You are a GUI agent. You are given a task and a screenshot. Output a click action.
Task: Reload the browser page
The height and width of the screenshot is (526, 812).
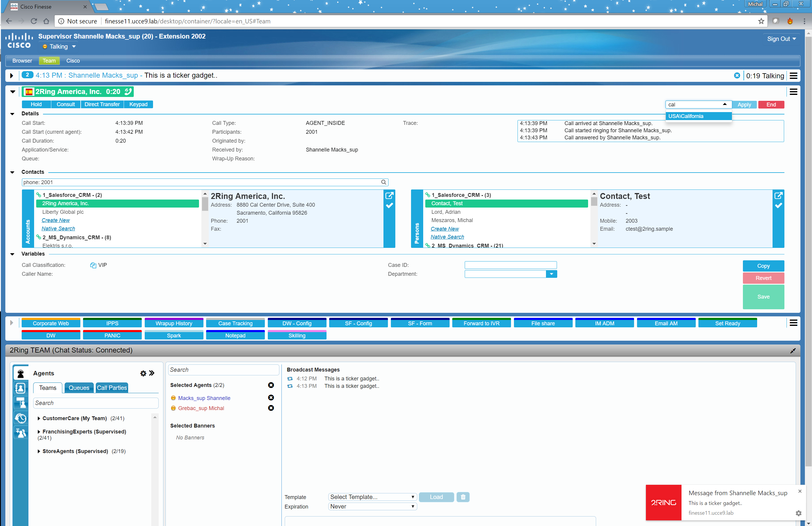34,21
